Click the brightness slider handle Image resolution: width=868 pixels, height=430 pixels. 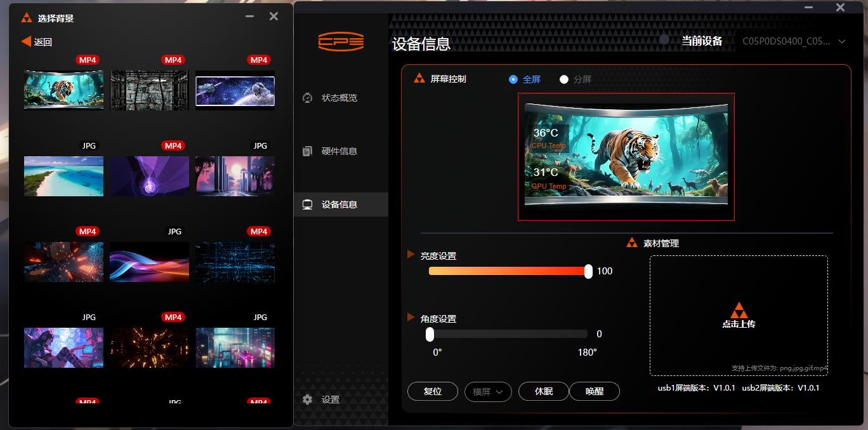click(588, 271)
